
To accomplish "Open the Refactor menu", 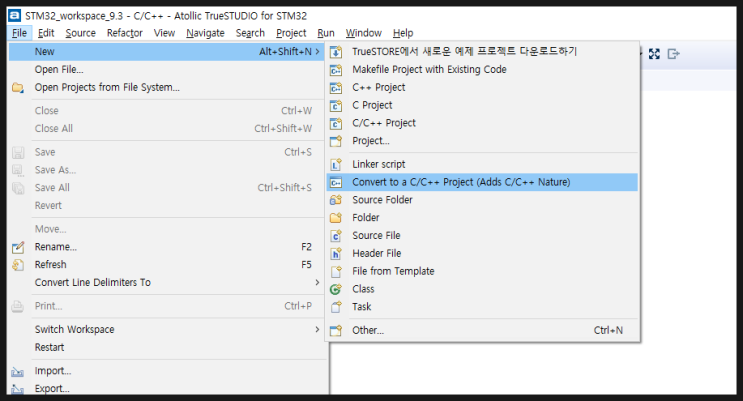I will [x=125, y=33].
